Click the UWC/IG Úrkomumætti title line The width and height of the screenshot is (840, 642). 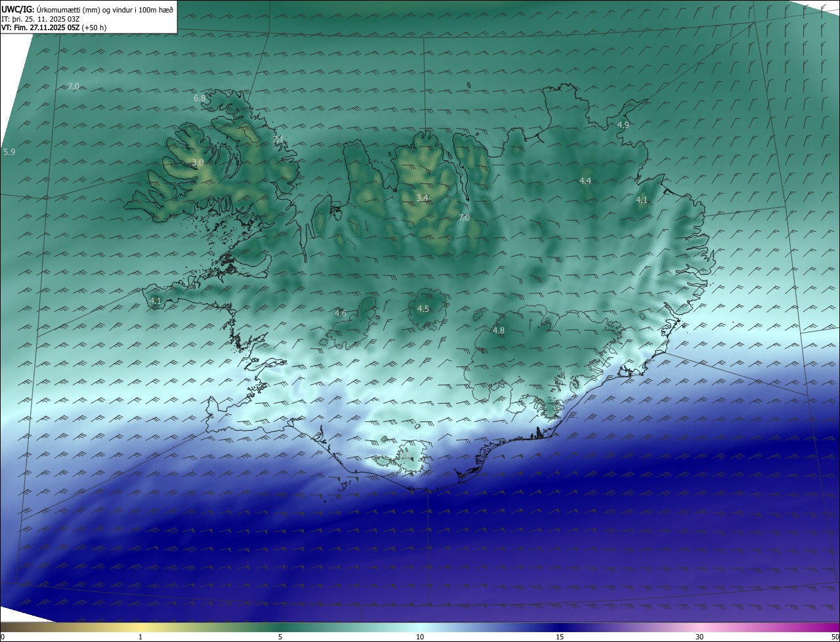click(x=87, y=9)
